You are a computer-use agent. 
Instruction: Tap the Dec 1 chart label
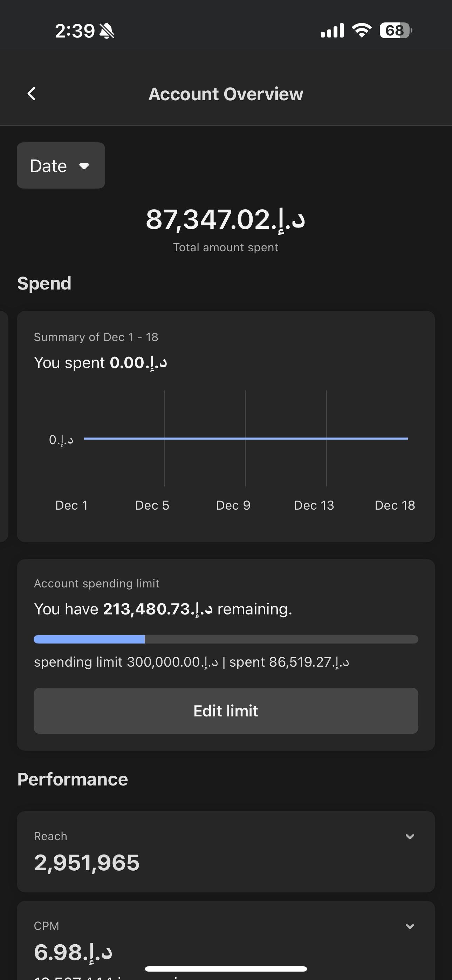71,505
